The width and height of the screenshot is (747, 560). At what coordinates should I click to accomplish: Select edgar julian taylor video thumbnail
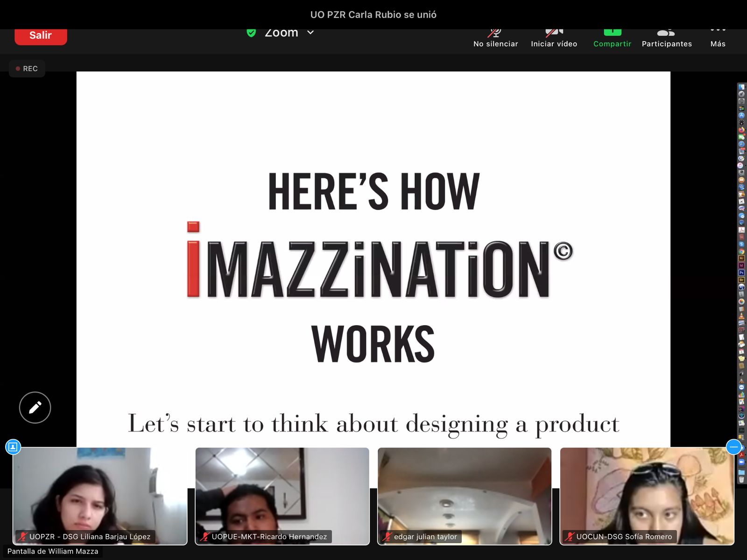pos(465,496)
